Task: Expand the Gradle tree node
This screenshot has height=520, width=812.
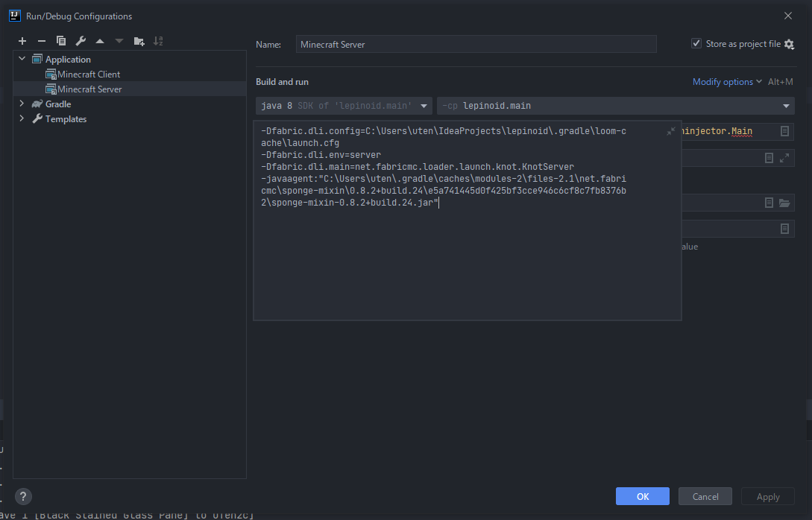Action: [x=22, y=104]
